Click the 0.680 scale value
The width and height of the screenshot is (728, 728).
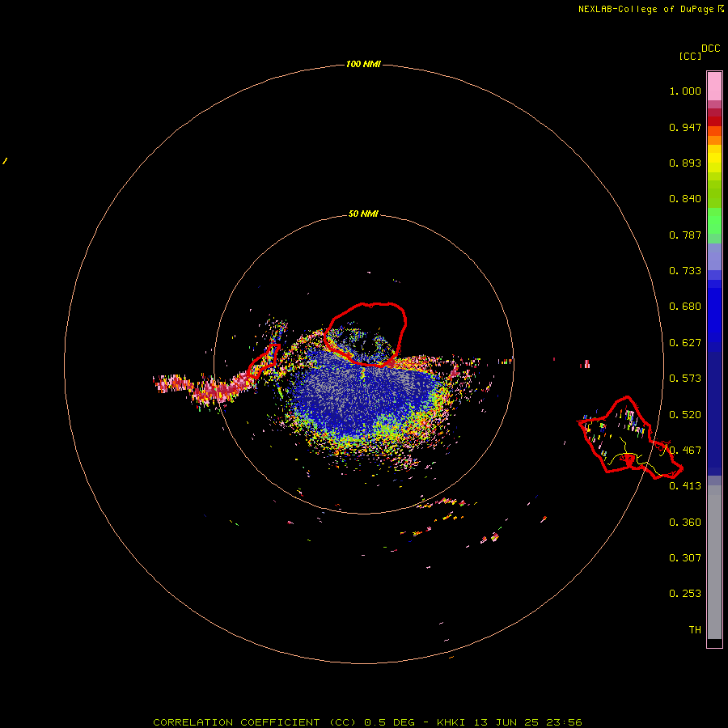tap(685, 307)
